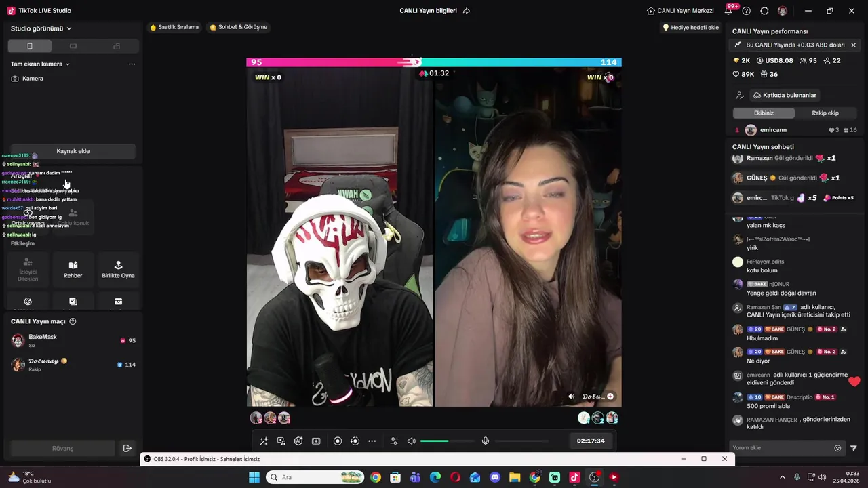Click the 02:17:34 stream timer

pos(591,441)
